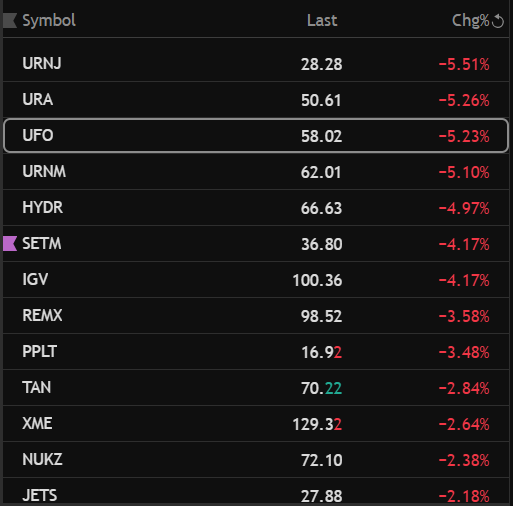Select the HYDR watchlist entry
513x506 pixels.
pos(256,208)
